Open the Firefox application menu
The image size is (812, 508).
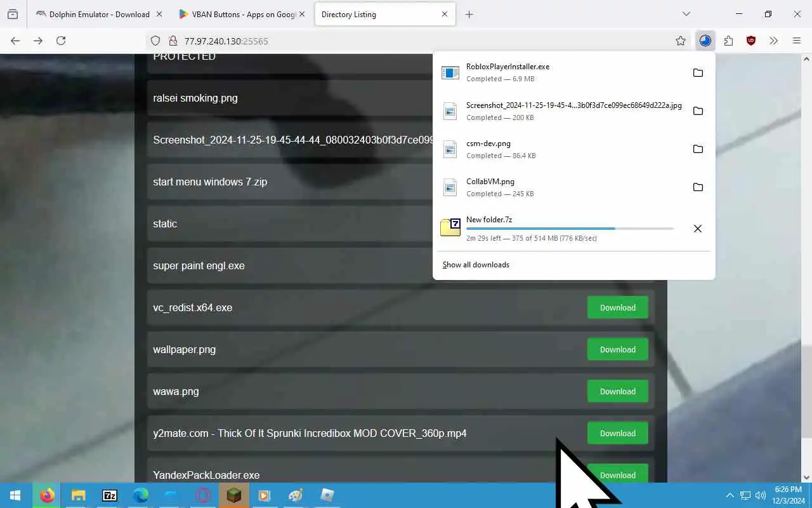coord(797,41)
